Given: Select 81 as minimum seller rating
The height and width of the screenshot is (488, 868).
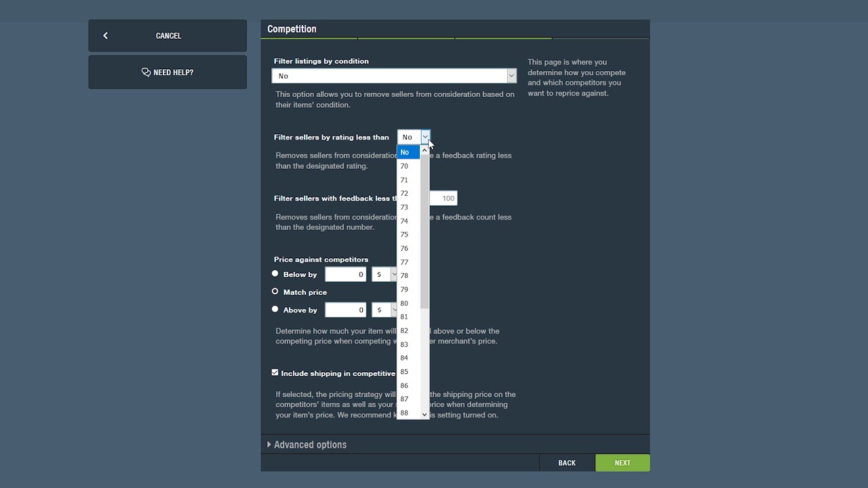Looking at the screenshot, I should [409, 317].
